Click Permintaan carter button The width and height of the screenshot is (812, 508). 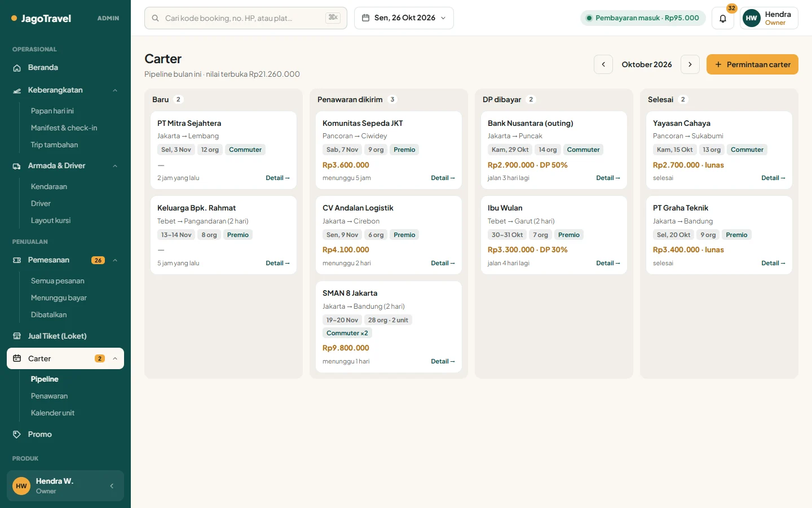point(752,64)
